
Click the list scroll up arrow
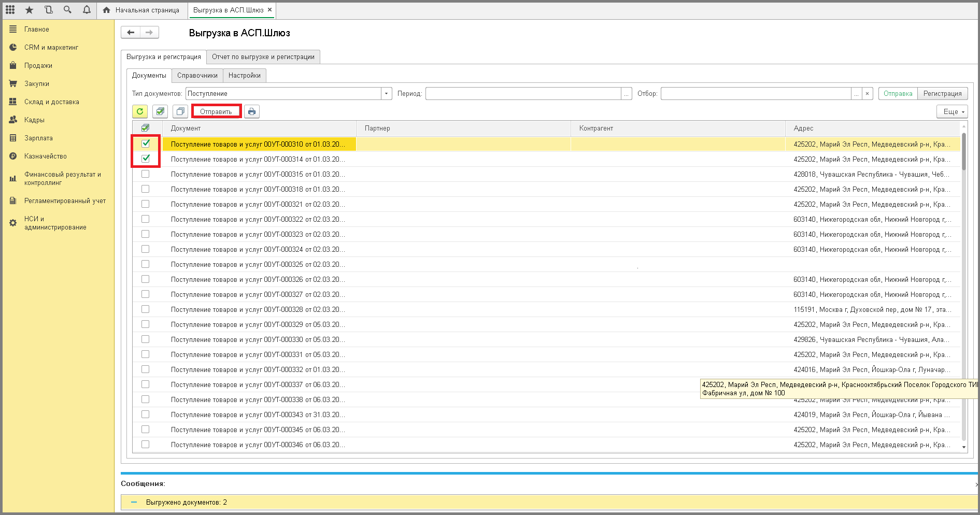964,126
